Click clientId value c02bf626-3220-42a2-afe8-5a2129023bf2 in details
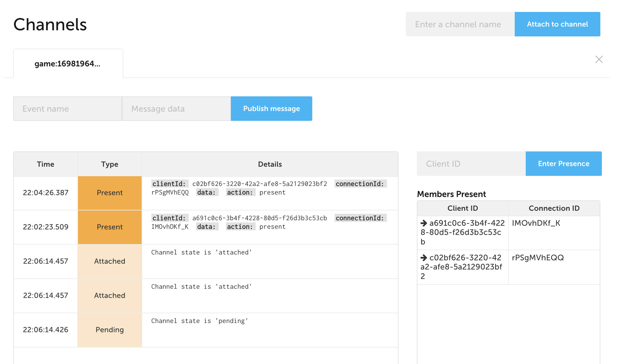619x364 pixels. 260,184
